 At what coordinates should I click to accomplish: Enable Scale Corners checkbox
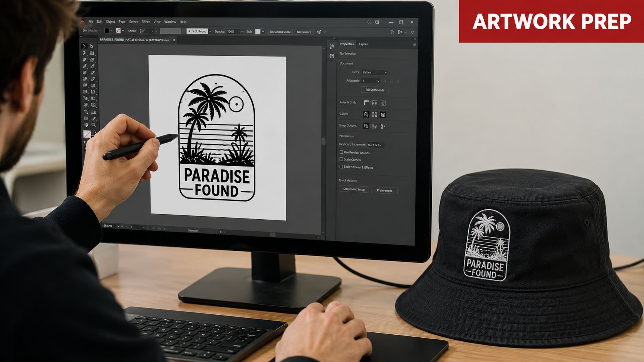[341, 159]
